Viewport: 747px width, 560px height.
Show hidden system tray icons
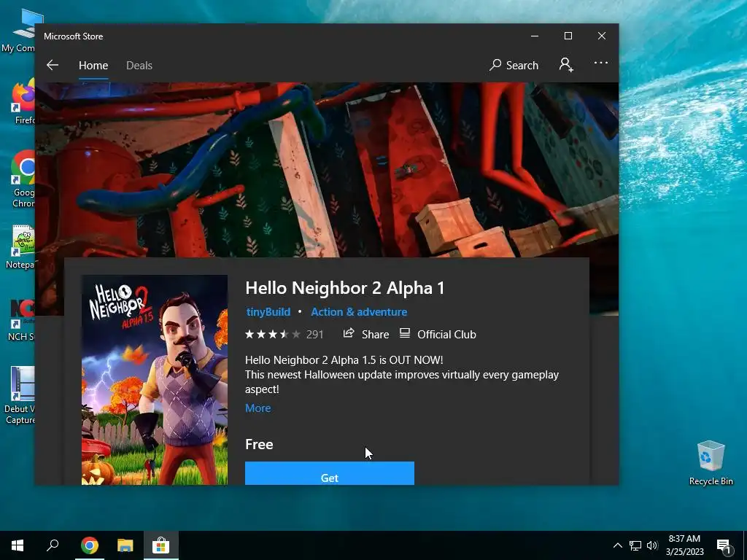pos(617,545)
